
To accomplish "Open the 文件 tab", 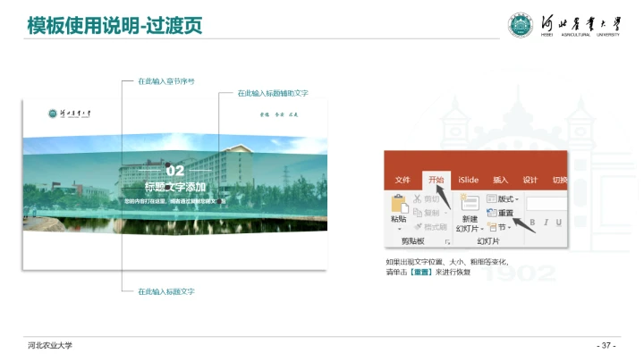I will [402, 180].
